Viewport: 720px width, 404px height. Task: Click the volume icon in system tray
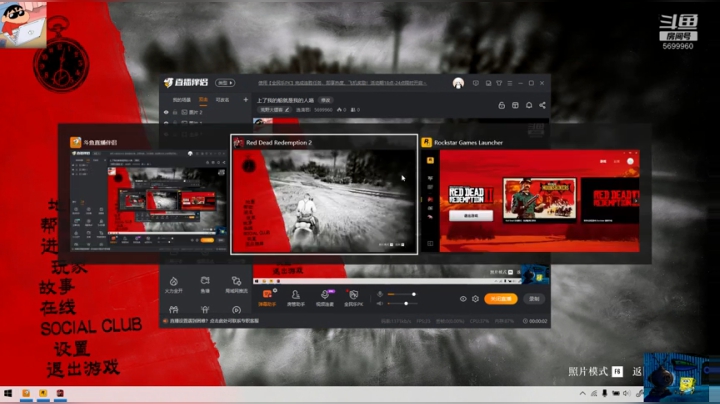(x=627, y=393)
